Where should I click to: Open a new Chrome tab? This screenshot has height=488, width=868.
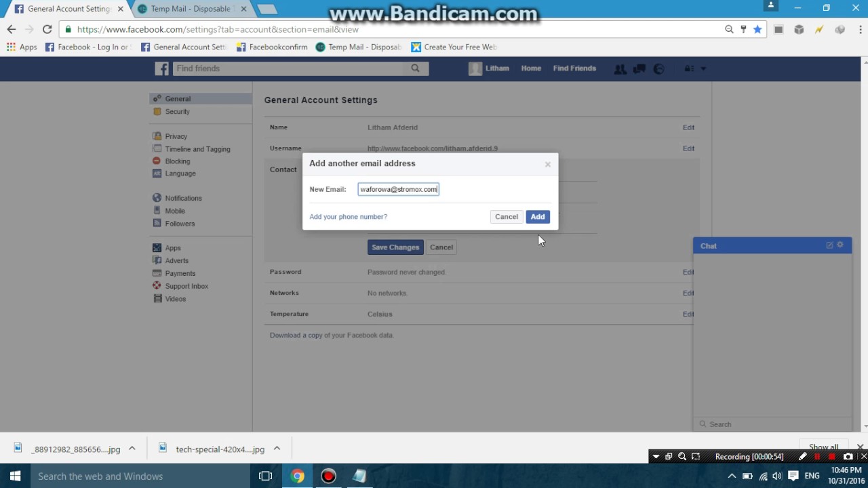(x=267, y=9)
